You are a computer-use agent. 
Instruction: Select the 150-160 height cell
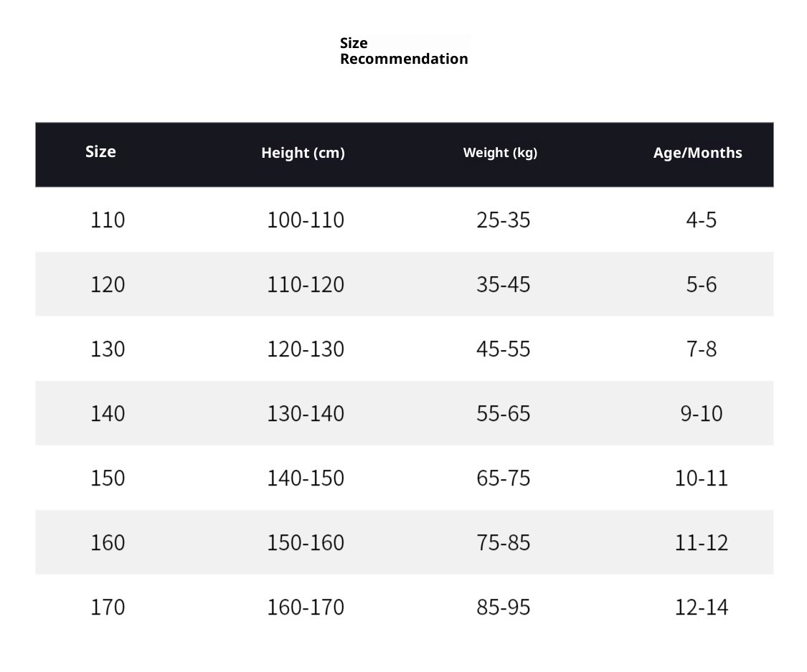tap(306, 542)
